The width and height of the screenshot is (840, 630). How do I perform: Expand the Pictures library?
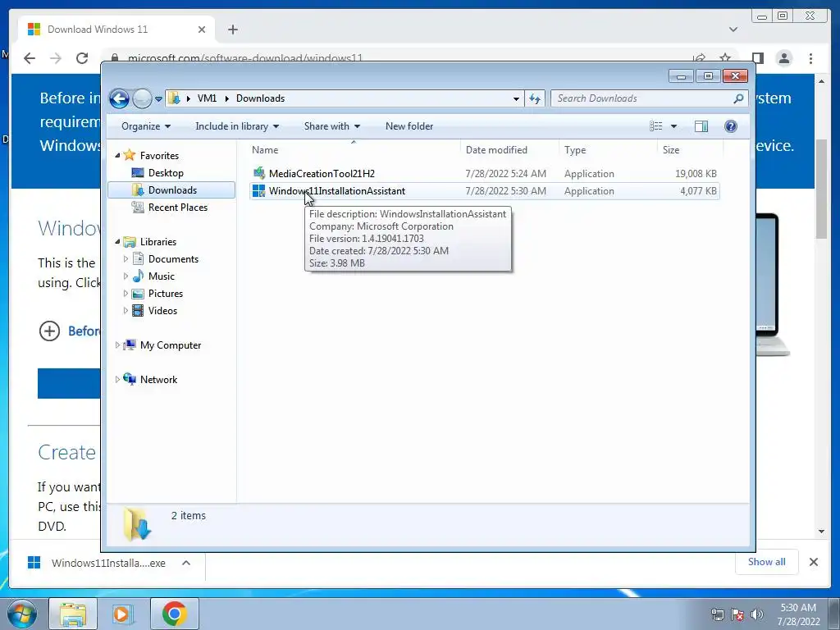(x=126, y=294)
